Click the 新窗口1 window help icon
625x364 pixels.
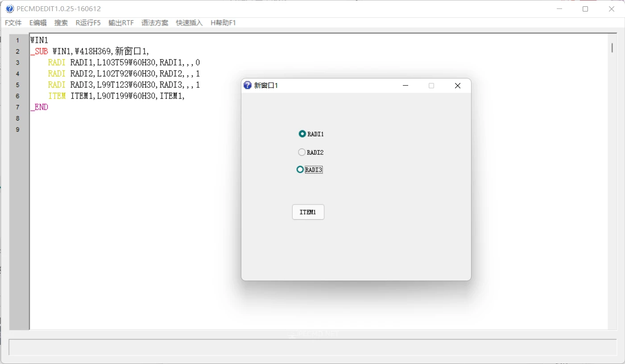click(248, 85)
